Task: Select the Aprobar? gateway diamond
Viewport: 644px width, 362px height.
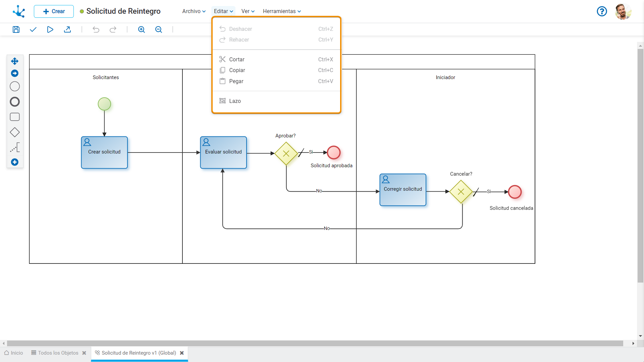Action: pyautogui.click(x=286, y=154)
